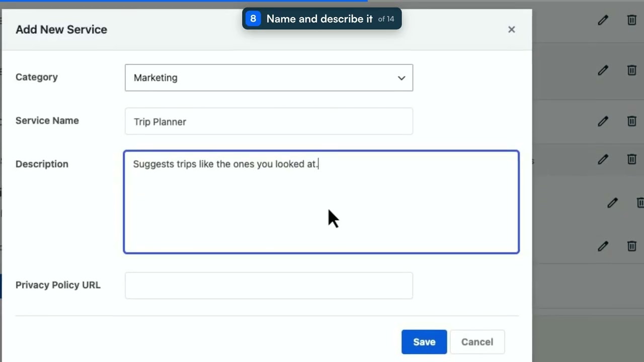Screen dimensions: 644x362
Task: Open the Category dropdown showing Marketing
Action: 269,78
